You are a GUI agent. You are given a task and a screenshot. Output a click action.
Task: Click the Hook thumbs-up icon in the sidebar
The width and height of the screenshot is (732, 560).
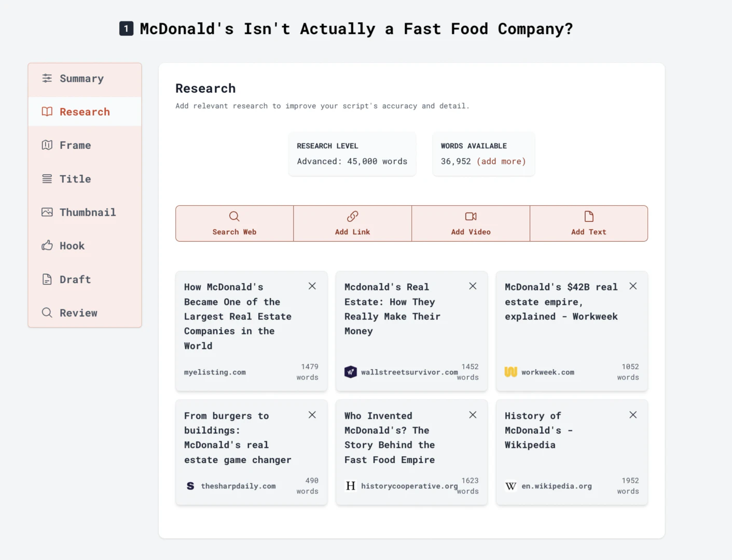pyautogui.click(x=47, y=245)
